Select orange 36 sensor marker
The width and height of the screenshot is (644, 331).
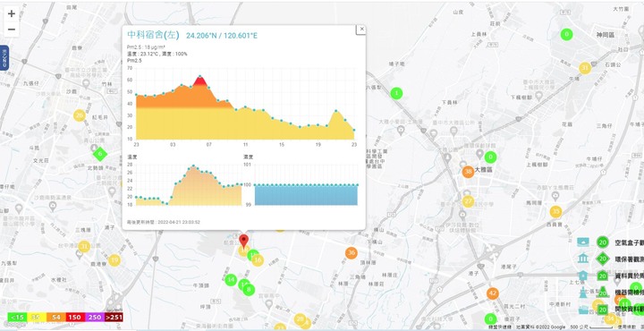351,253
